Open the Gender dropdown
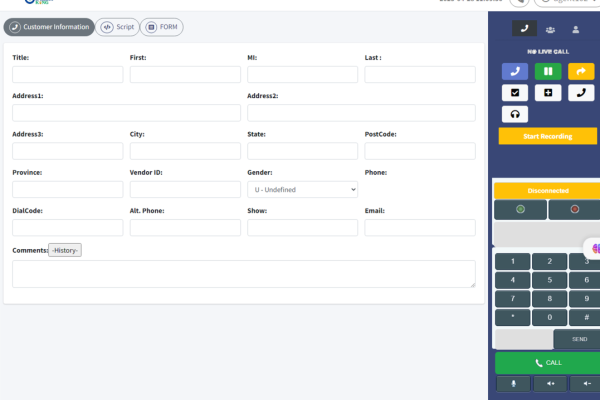Viewport: 600px width, 400px height. click(302, 189)
